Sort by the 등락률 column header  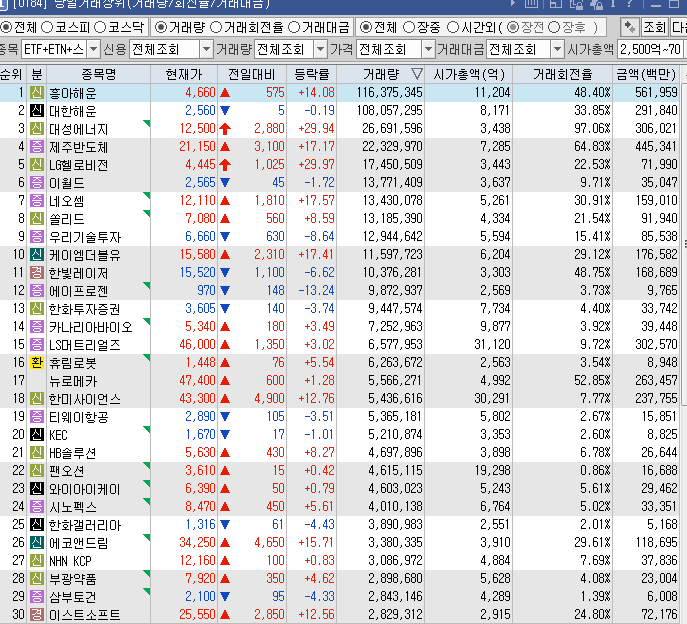(312, 74)
